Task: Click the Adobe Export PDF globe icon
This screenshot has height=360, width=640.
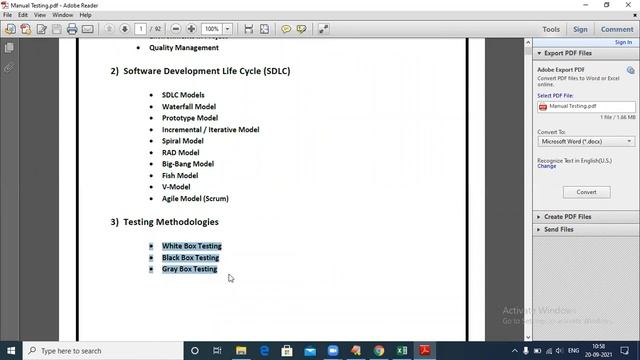Action: point(630,70)
